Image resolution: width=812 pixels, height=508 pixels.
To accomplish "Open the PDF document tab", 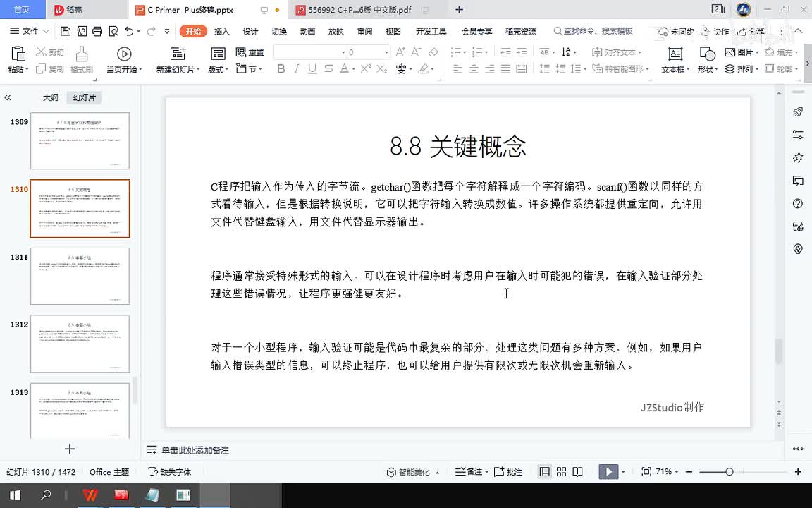I will coord(359,9).
